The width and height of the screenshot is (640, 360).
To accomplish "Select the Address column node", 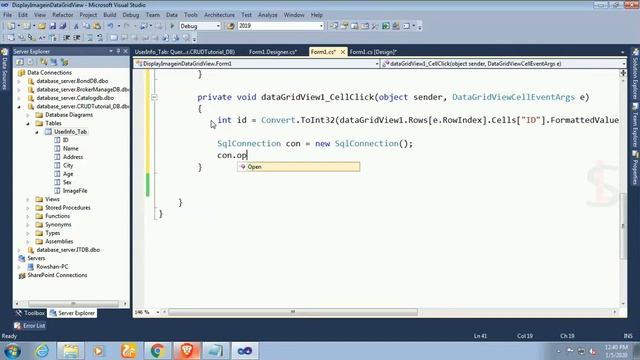I will 73,157.
